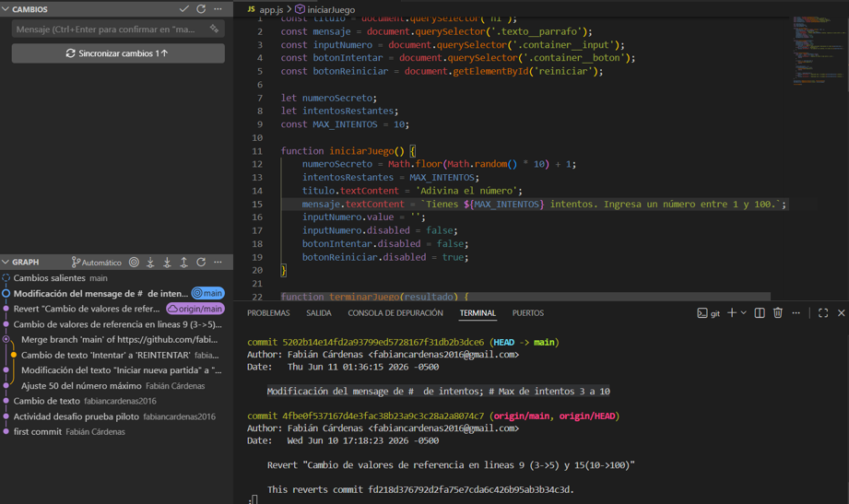Close the terminal panel
The image size is (849, 504).
[841, 313]
